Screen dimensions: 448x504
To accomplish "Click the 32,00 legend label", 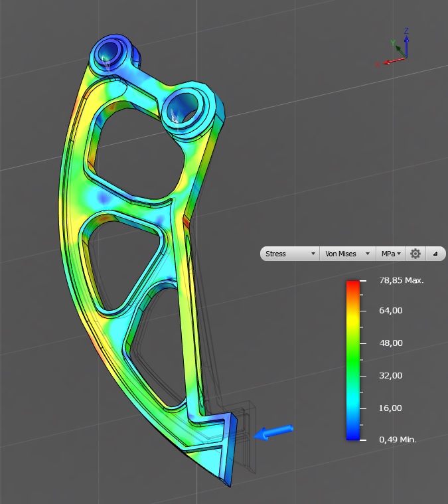I will coord(391,375).
